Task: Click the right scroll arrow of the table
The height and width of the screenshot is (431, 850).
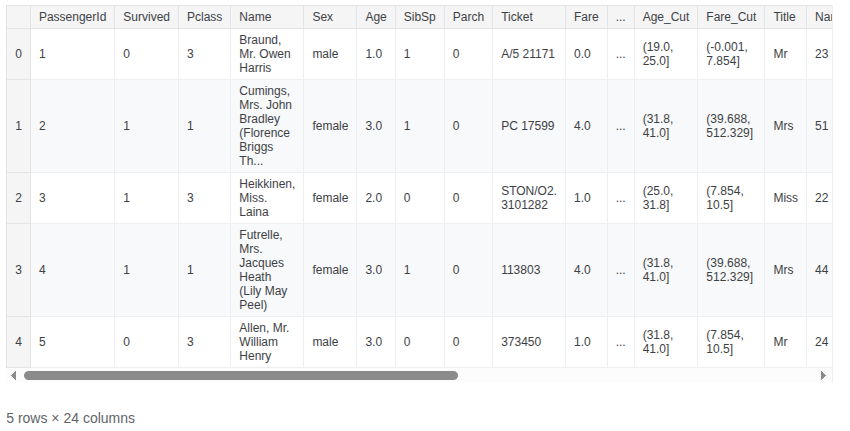Action: [x=823, y=375]
